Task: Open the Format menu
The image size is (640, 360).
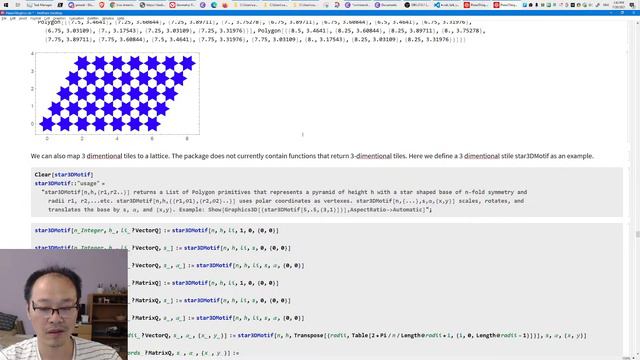Action: pyautogui.click(x=36, y=18)
